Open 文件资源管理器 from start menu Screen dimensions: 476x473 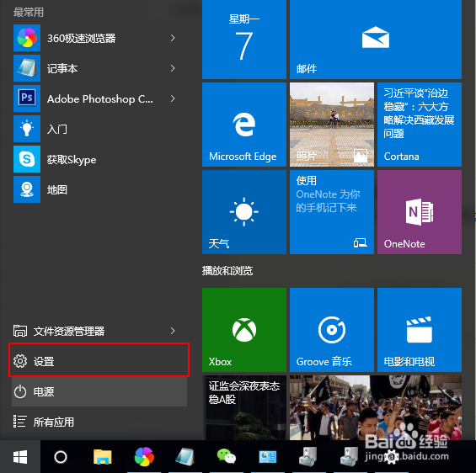coord(94,331)
